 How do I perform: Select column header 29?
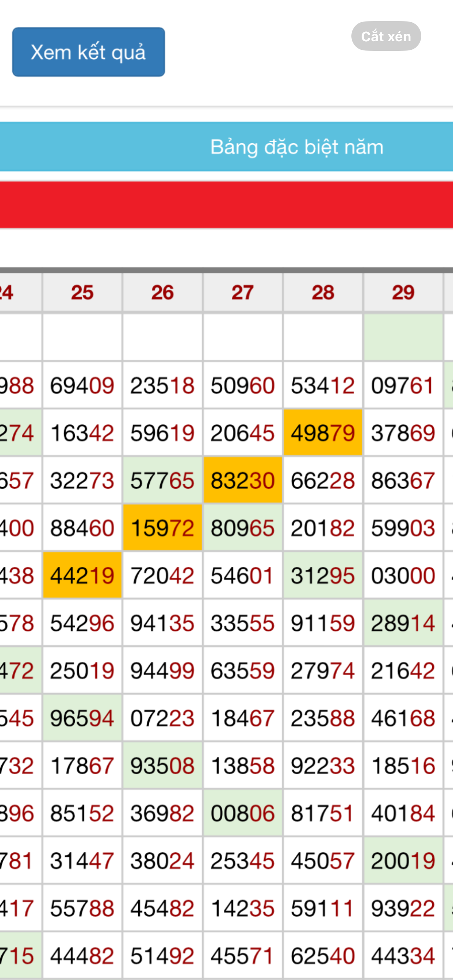pyautogui.click(x=403, y=292)
